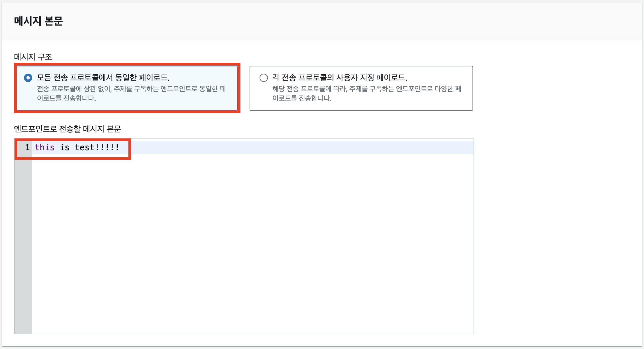Click the gray gutter below the line number
This screenshot has width=644, height=349.
tap(23, 229)
